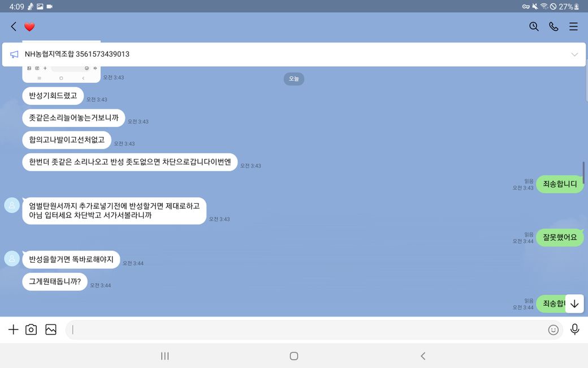The height and width of the screenshot is (368, 588).
Task: Start a voice call with the phone icon
Action: (x=554, y=27)
